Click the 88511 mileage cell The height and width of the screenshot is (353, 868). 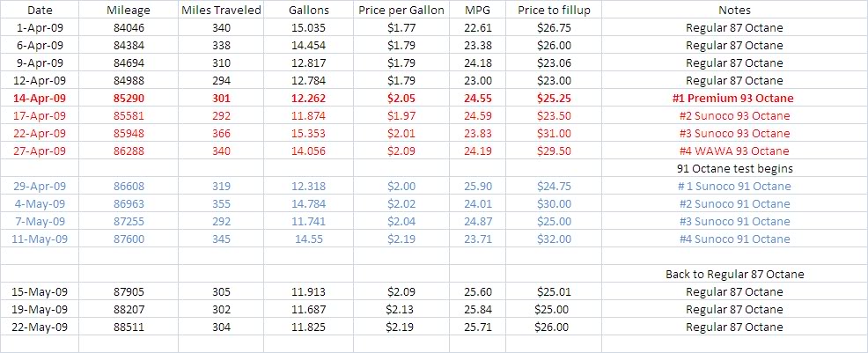(129, 327)
